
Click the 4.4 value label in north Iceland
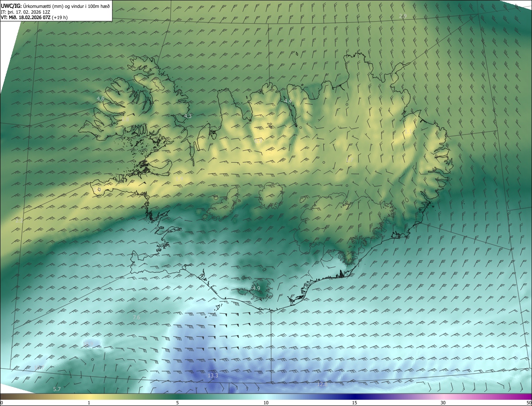pyautogui.click(x=288, y=101)
